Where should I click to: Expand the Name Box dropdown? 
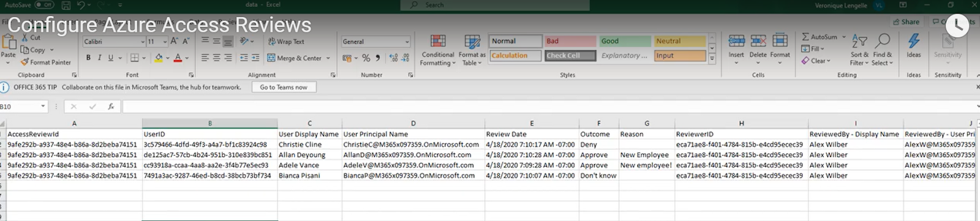pyautogui.click(x=43, y=107)
